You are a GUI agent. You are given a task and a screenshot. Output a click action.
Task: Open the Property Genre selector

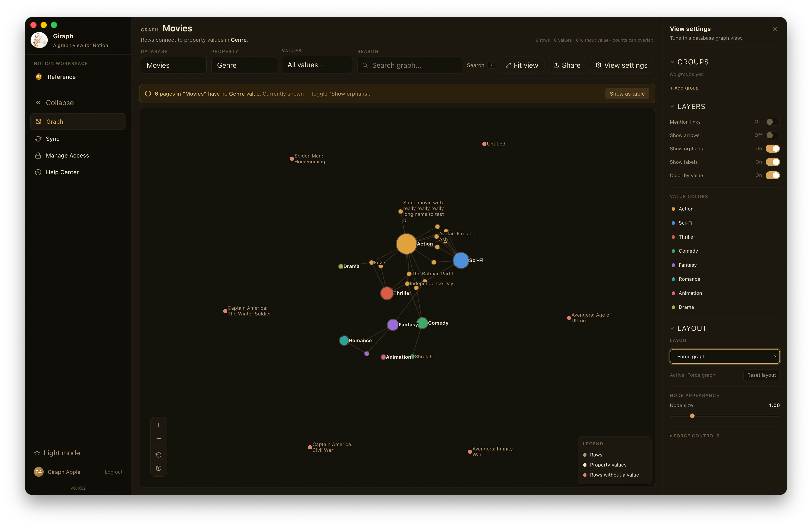coord(244,65)
